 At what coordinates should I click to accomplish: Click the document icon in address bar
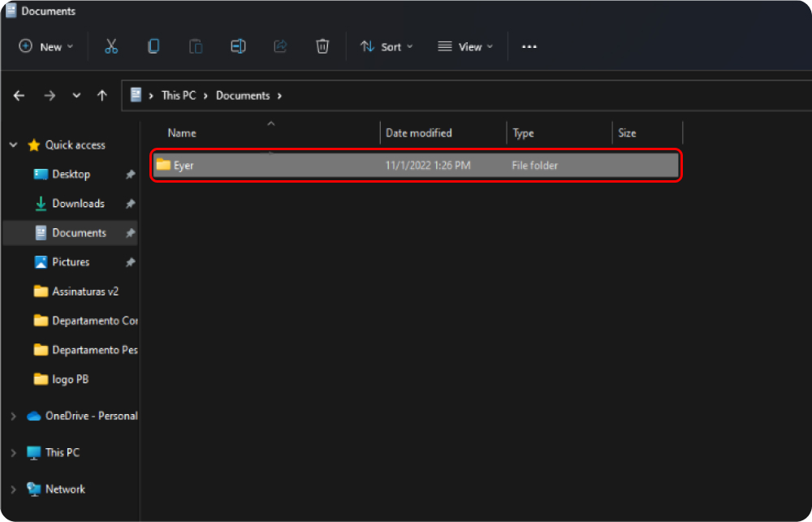(136, 95)
